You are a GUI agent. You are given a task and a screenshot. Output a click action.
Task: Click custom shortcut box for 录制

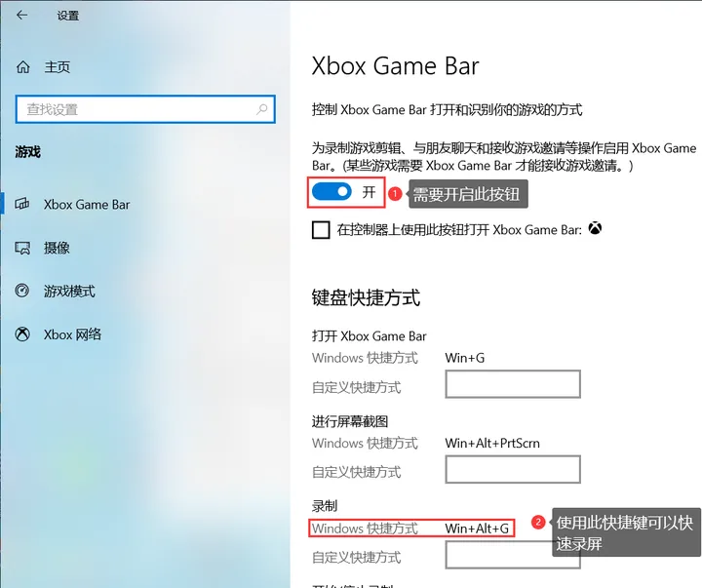pos(498,555)
